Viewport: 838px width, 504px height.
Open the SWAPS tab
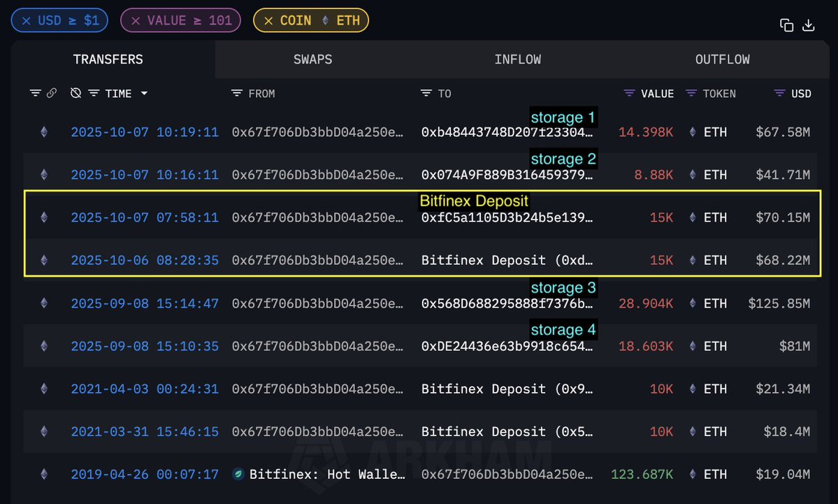(x=312, y=59)
